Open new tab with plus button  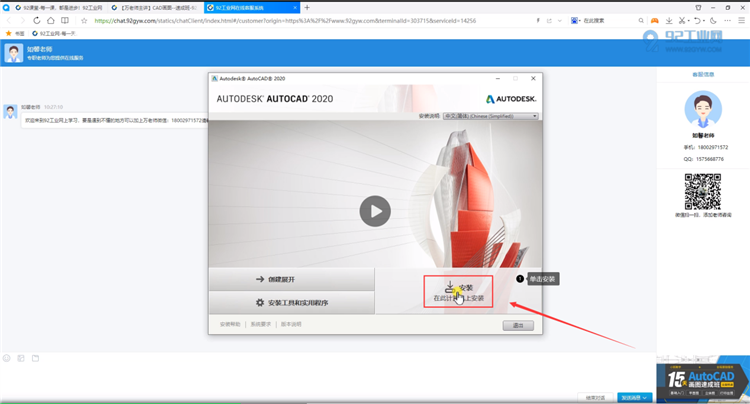[307, 8]
